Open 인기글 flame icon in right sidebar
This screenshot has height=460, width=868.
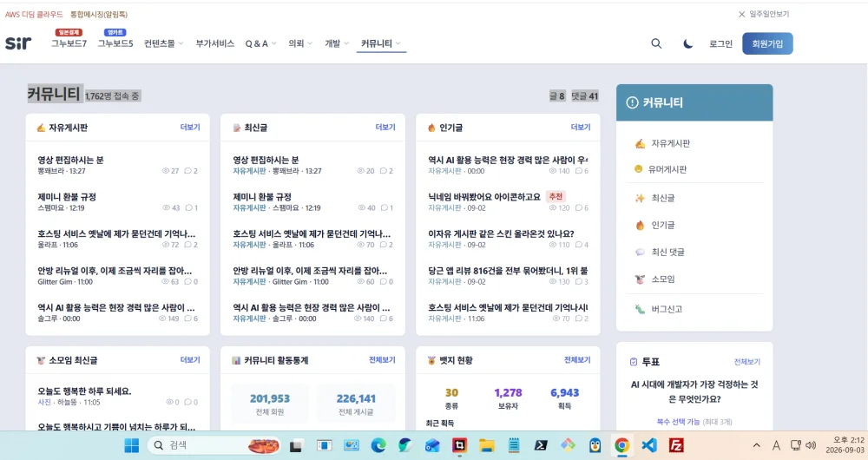640,225
